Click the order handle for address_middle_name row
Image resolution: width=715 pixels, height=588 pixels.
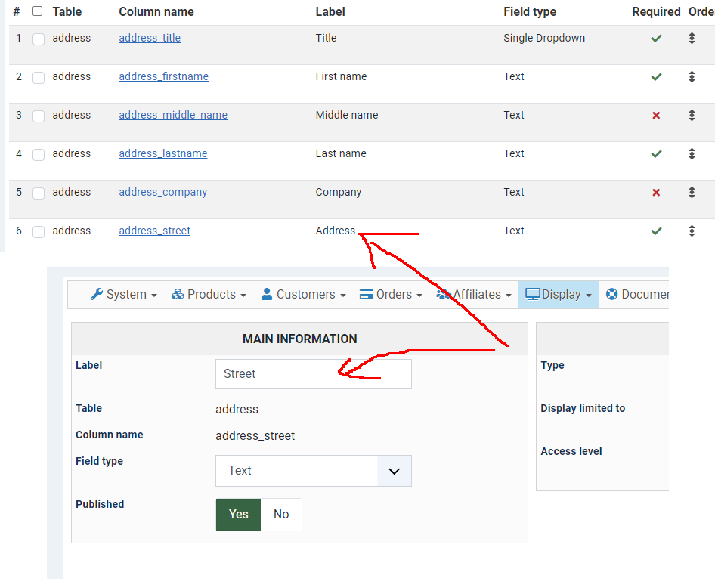[x=692, y=116]
